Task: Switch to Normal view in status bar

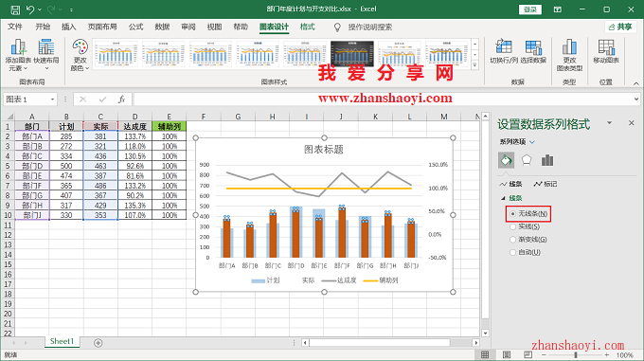Action: (x=485, y=354)
